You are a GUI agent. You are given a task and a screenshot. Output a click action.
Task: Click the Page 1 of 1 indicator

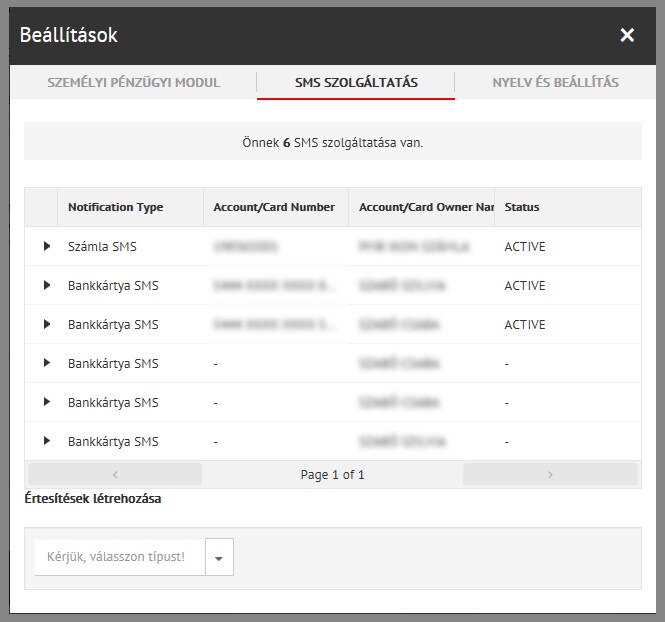pyautogui.click(x=332, y=475)
